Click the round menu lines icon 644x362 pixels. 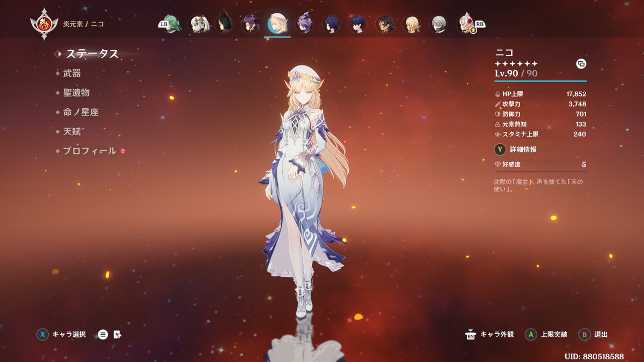point(103,335)
